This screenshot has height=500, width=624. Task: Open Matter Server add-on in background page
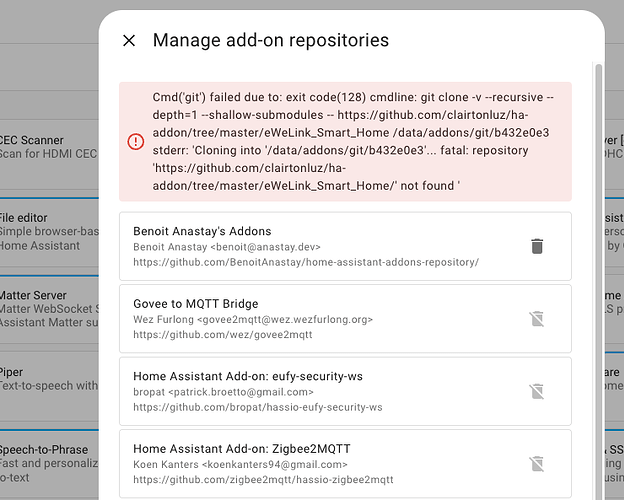pyautogui.click(x=49, y=309)
